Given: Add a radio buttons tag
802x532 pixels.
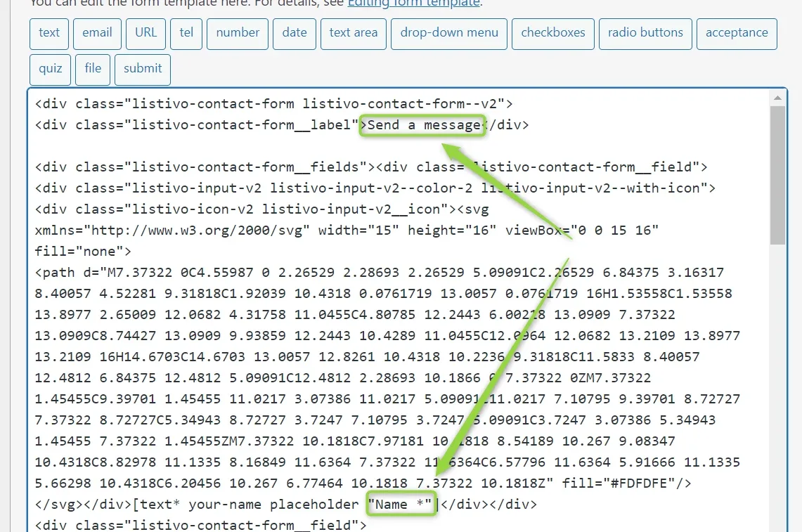Looking at the screenshot, I should pyautogui.click(x=645, y=34).
